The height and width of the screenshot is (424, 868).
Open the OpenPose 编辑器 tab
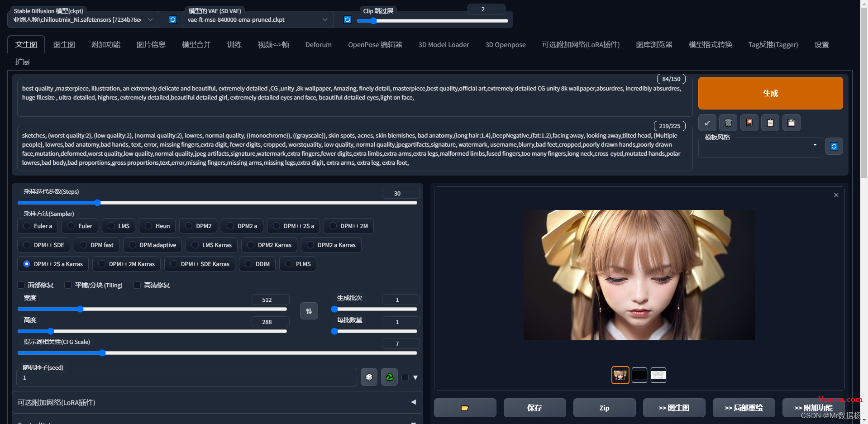375,45
